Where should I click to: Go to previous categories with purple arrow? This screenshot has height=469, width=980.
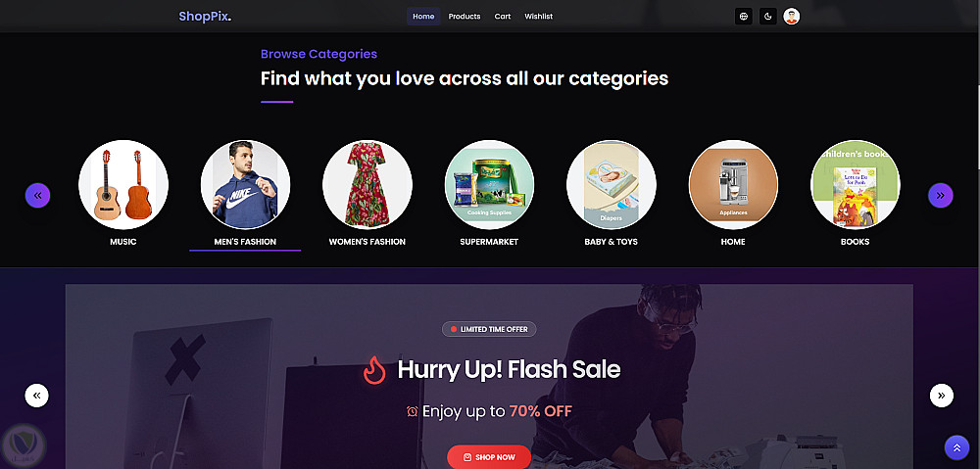(37, 196)
